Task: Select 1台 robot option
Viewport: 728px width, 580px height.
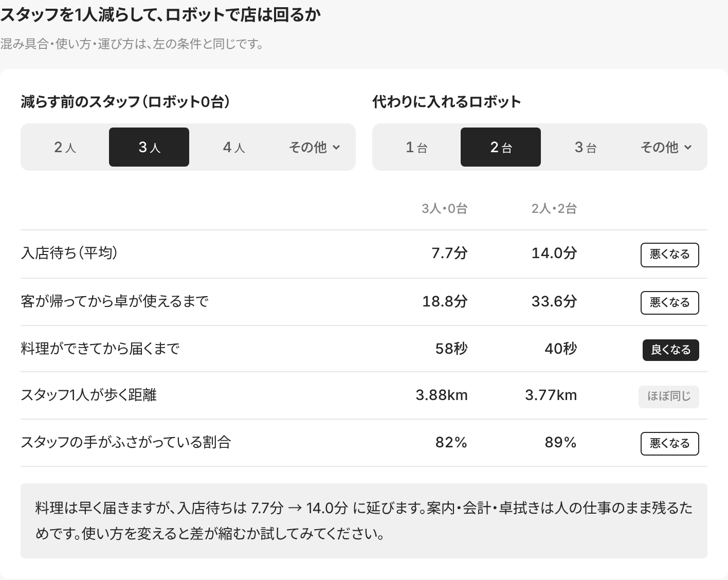Action: 416,147
